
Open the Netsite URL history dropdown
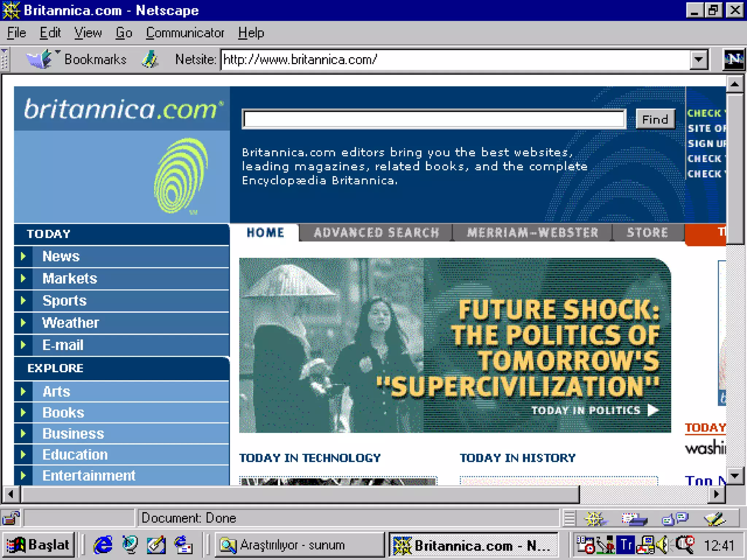click(698, 59)
